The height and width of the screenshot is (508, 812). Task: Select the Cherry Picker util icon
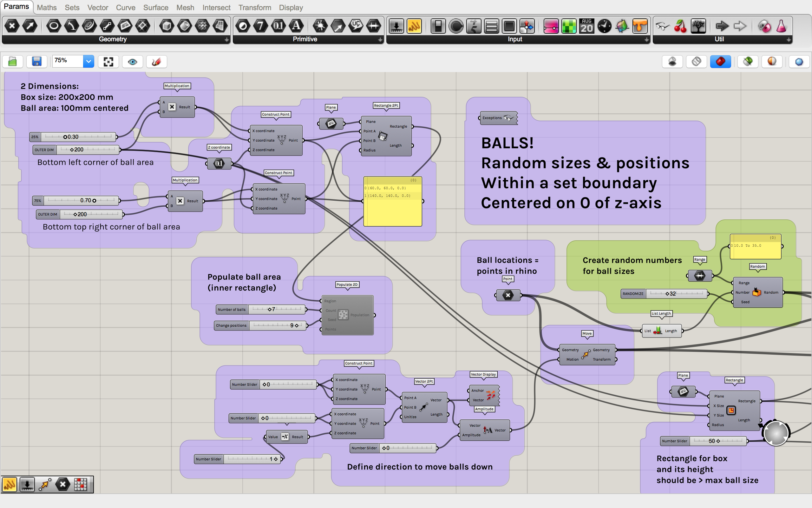click(x=680, y=26)
